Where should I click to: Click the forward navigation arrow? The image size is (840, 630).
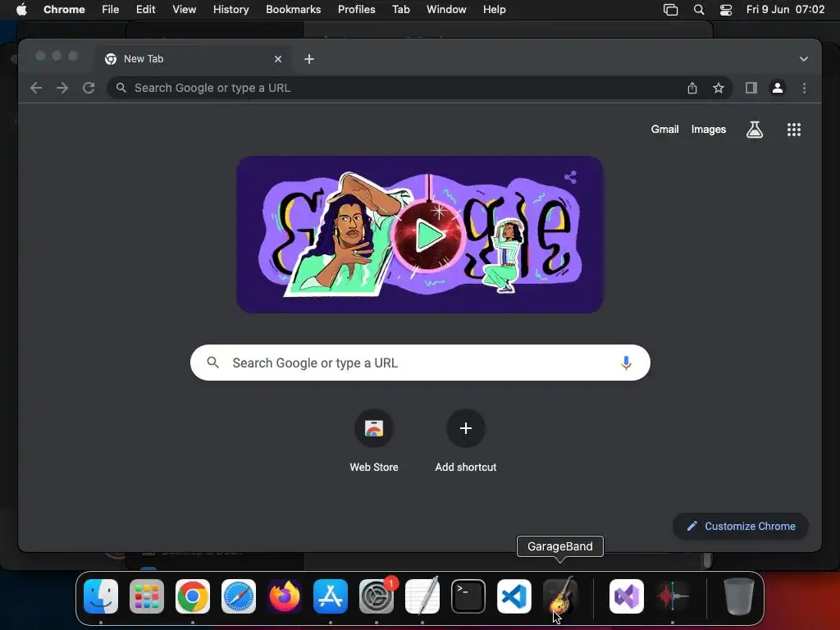coord(62,88)
